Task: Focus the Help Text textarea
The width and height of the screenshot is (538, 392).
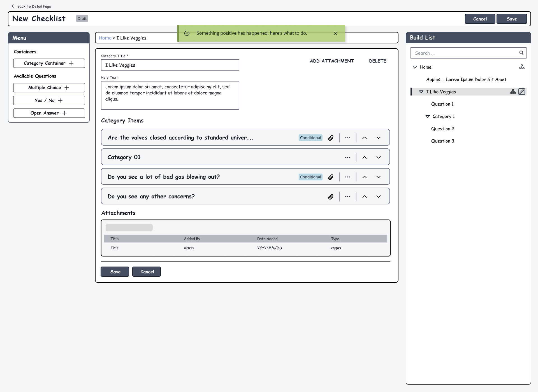Action: tap(170, 95)
